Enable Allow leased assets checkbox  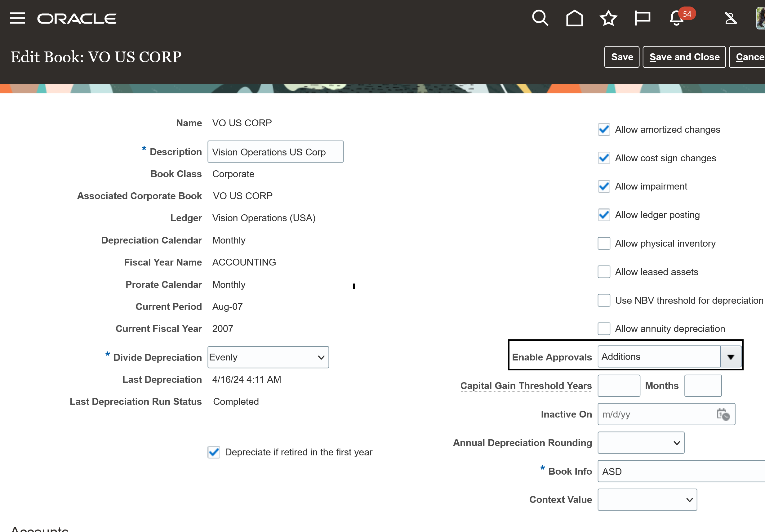[x=604, y=272]
